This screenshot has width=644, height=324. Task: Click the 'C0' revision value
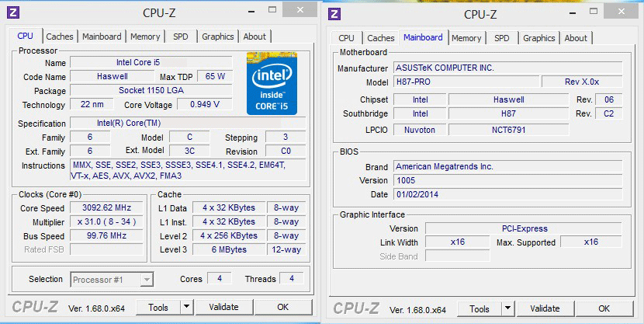[x=286, y=151]
